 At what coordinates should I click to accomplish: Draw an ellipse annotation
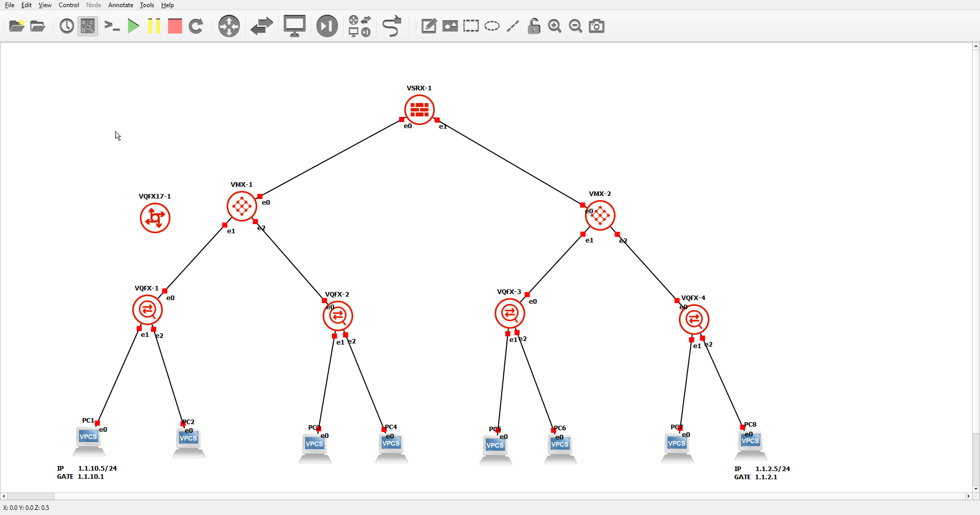click(x=492, y=26)
